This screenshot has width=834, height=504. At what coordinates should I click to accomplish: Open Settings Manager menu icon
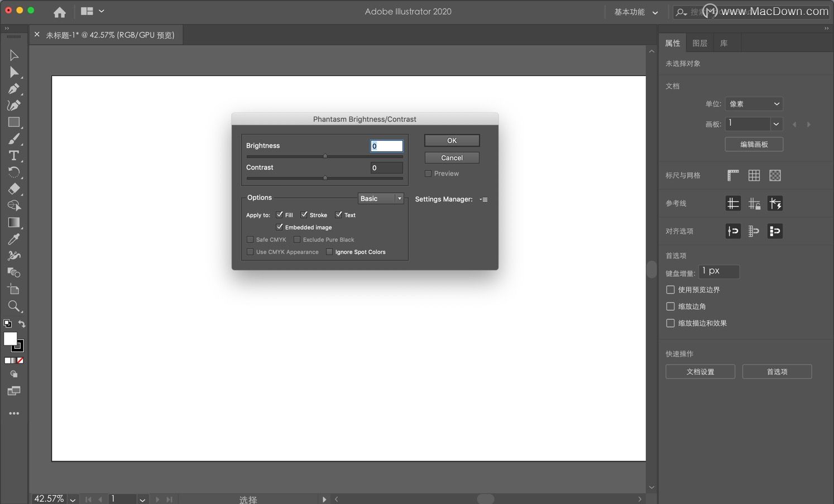(483, 199)
